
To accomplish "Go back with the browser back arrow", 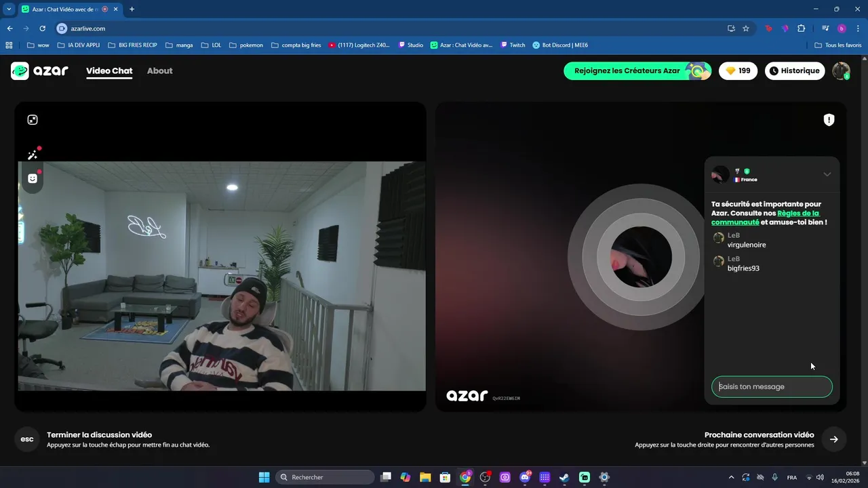I will coord(9,28).
